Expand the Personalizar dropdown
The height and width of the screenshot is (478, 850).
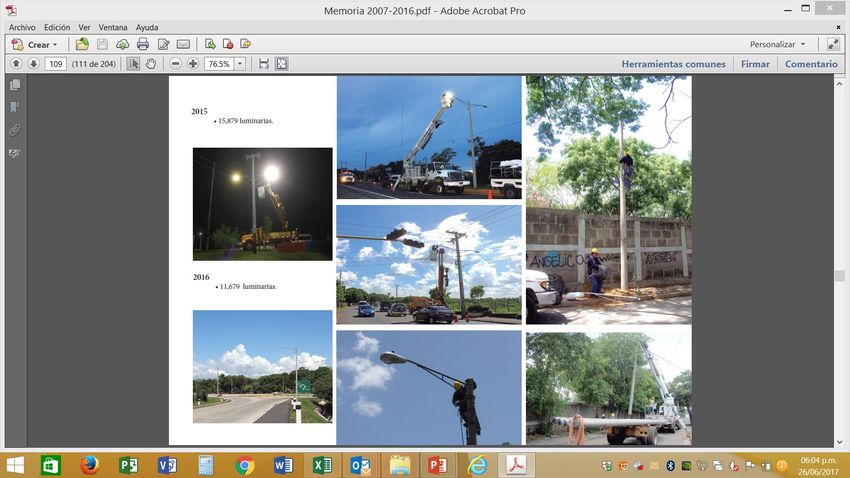pos(777,44)
